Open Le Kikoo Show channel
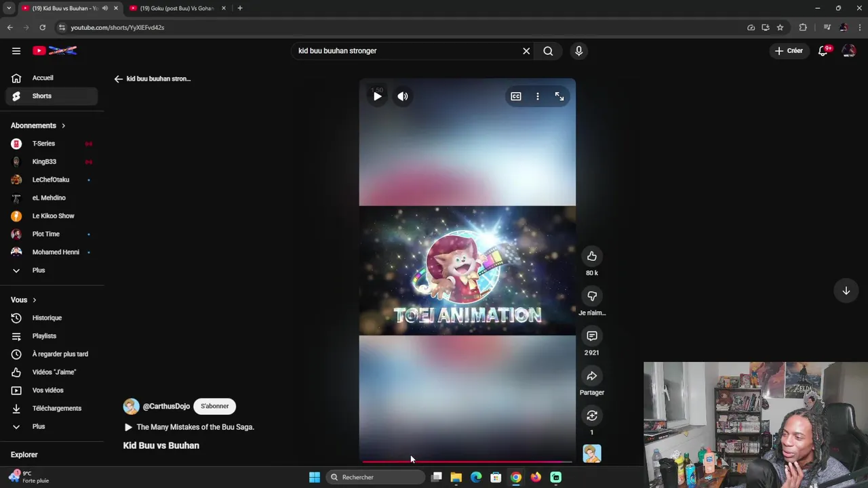The width and height of the screenshot is (868, 488). click(x=52, y=216)
